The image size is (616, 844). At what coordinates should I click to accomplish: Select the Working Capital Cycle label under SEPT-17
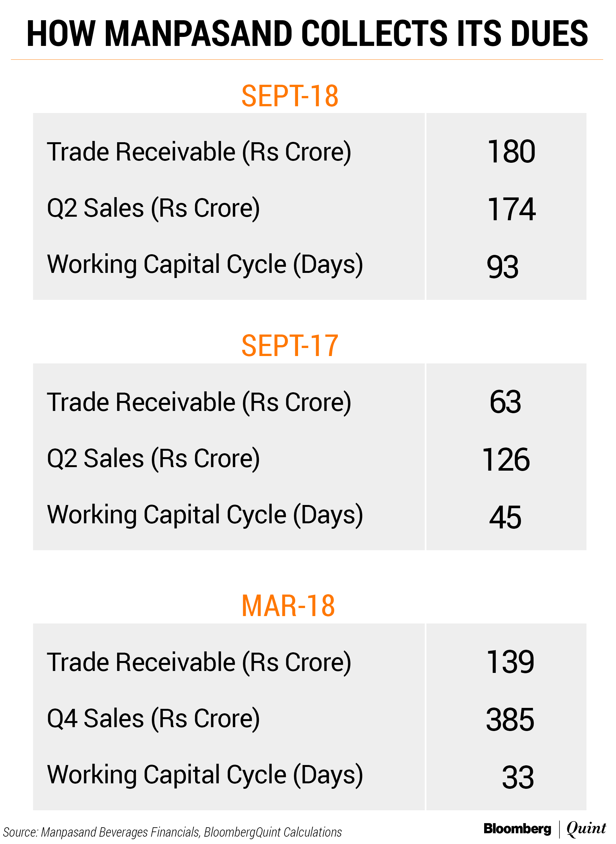[x=205, y=515]
